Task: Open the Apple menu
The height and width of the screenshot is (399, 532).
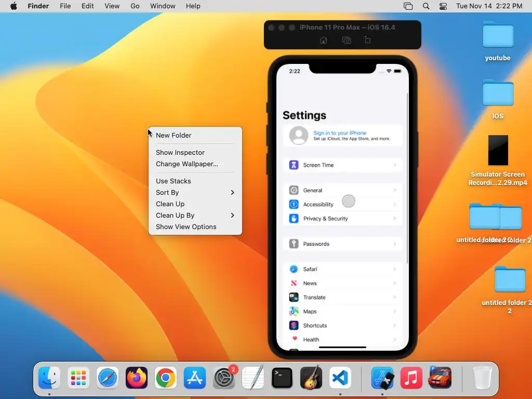Action: pos(14,6)
